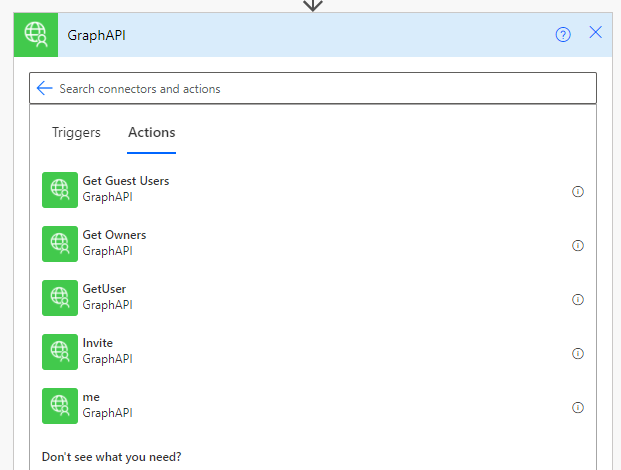Search connectors and actions field
Viewport: 621px width, 470px height.
pyautogui.click(x=313, y=88)
